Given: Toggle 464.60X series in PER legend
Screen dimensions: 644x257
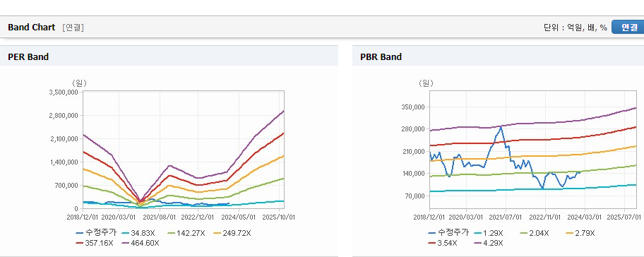Looking at the screenshot, I should (x=141, y=243).
